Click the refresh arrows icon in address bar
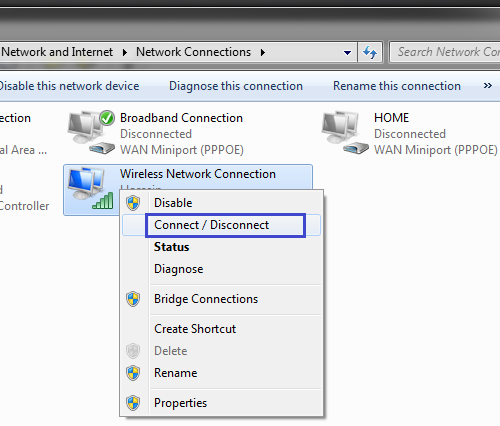Screen dimensions: 500x426 pyautogui.click(x=370, y=52)
